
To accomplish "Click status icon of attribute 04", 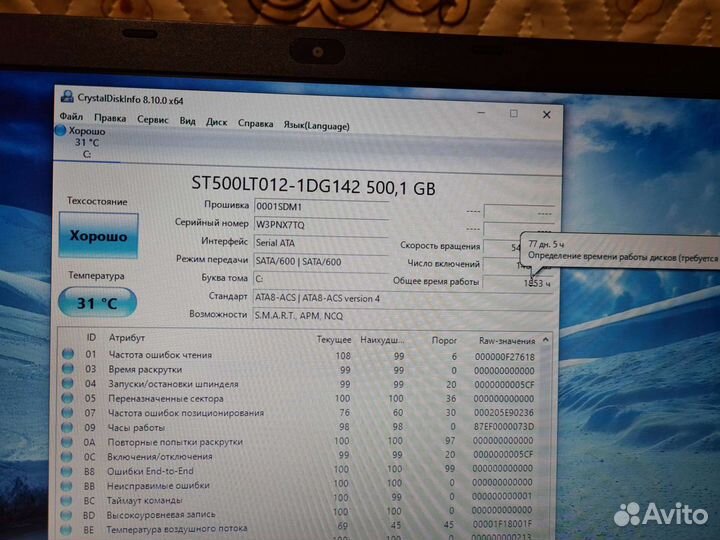I will 68,383.
